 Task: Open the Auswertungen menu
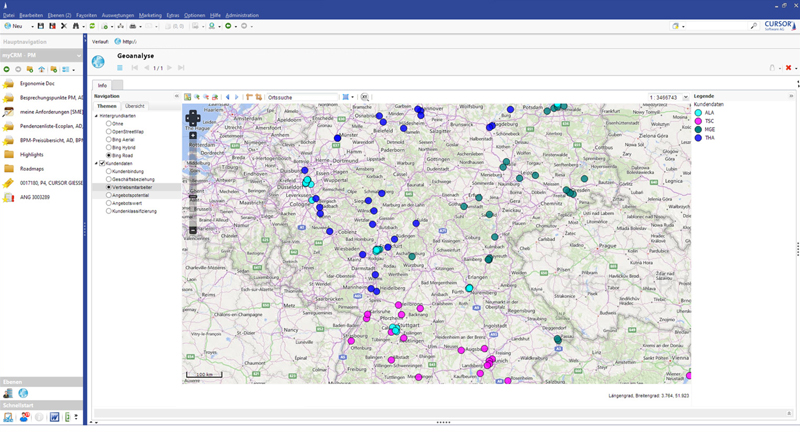point(117,16)
